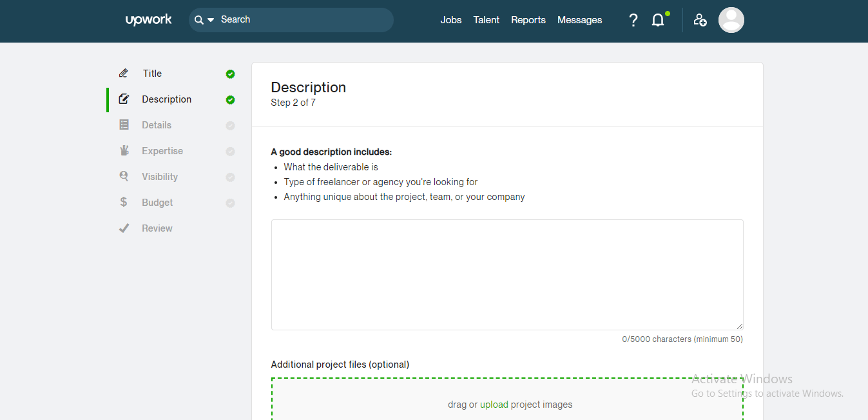Click inside the description text area
868x420 pixels.
(x=506, y=275)
